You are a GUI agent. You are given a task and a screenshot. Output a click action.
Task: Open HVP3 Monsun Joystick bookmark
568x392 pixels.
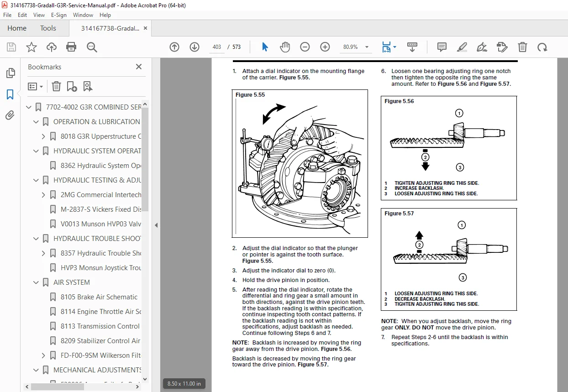101,268
